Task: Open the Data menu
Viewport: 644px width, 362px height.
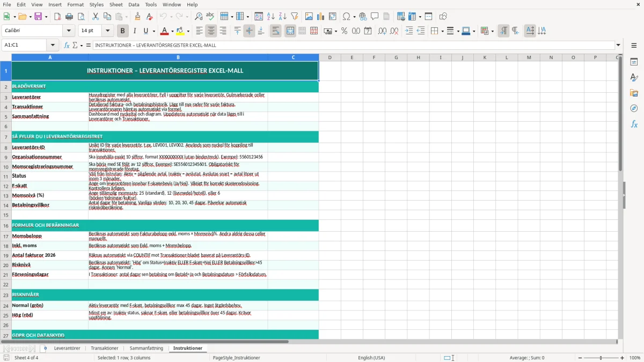Action: pyautogui.click(x=134, y=4)
